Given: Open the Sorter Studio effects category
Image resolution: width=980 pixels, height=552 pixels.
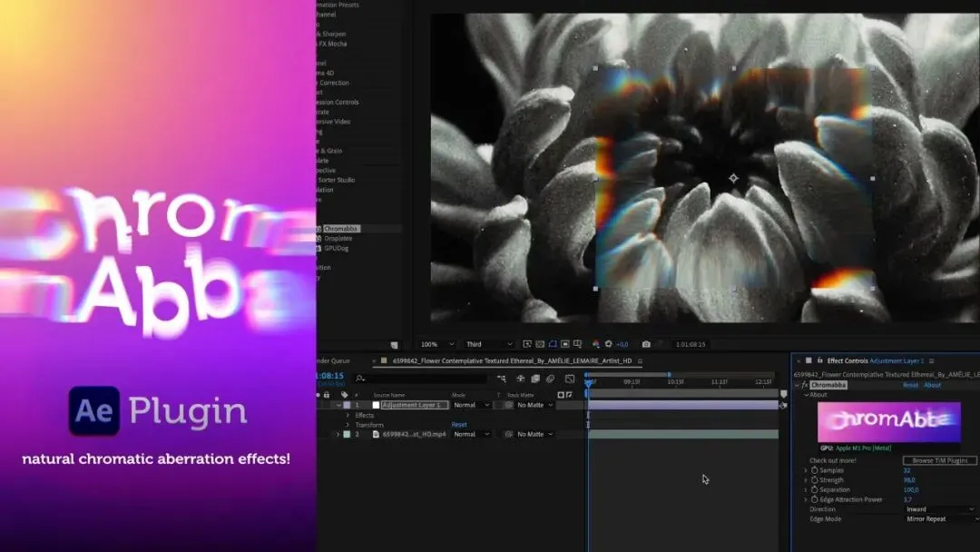Looking at the screenshot, I should click(x=337, y=180).
